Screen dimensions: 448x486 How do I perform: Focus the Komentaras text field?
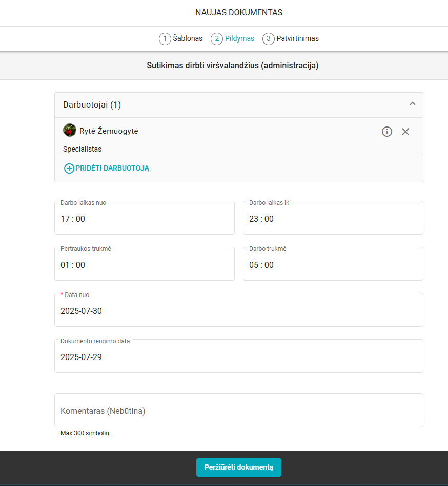(238, 410)
